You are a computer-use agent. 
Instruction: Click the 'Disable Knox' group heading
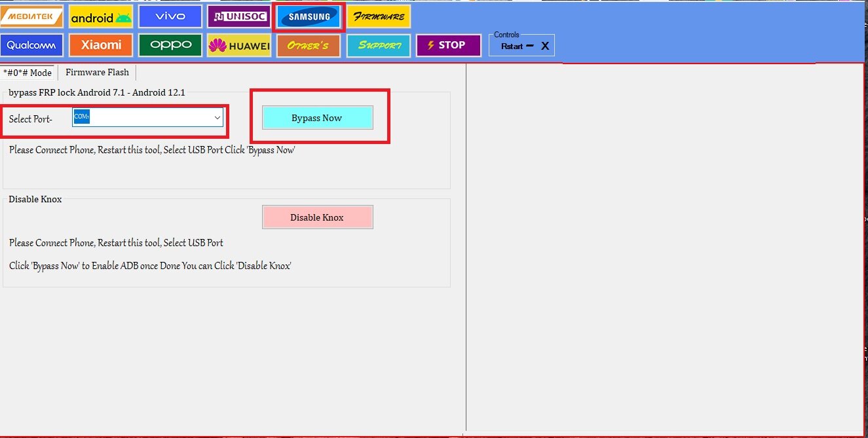click(35, 199)
